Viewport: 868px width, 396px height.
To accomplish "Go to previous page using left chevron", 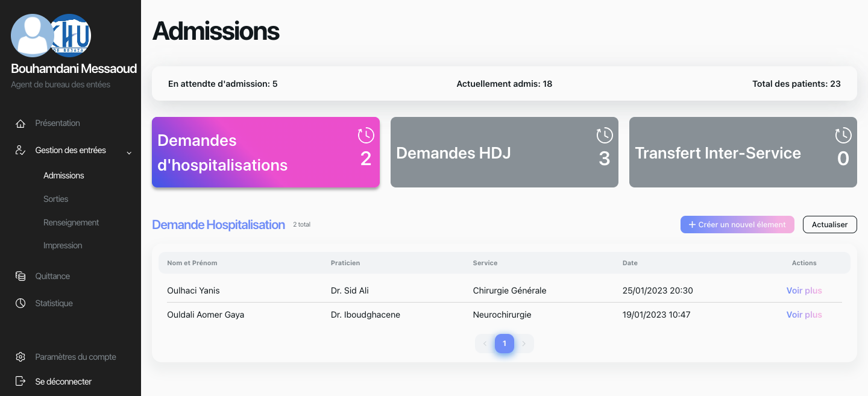I will (x=485, y=344).
